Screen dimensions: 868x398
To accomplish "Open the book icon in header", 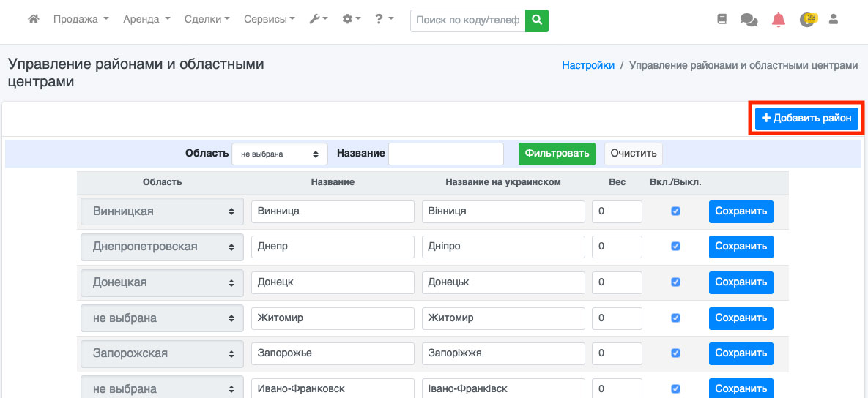I will 722,20.
